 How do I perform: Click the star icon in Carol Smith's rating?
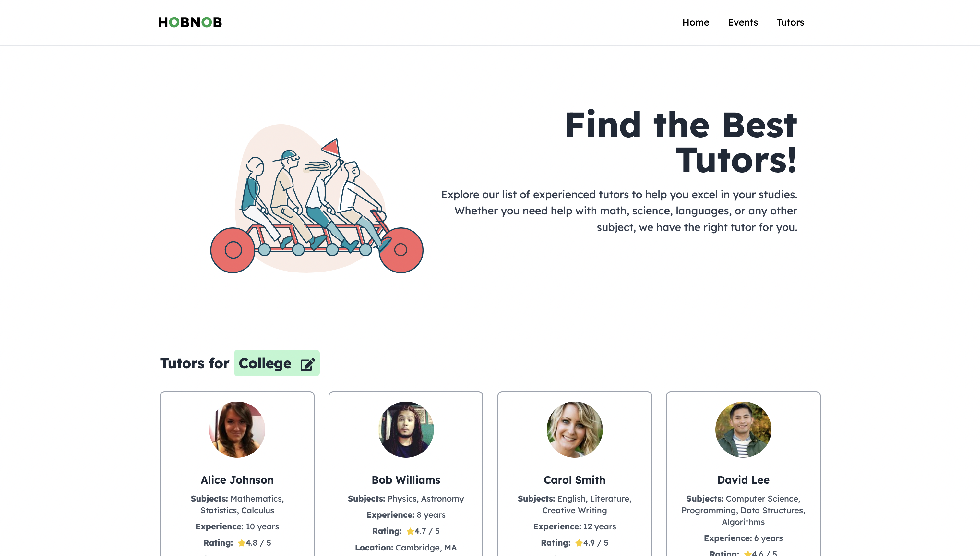(579, 543)
